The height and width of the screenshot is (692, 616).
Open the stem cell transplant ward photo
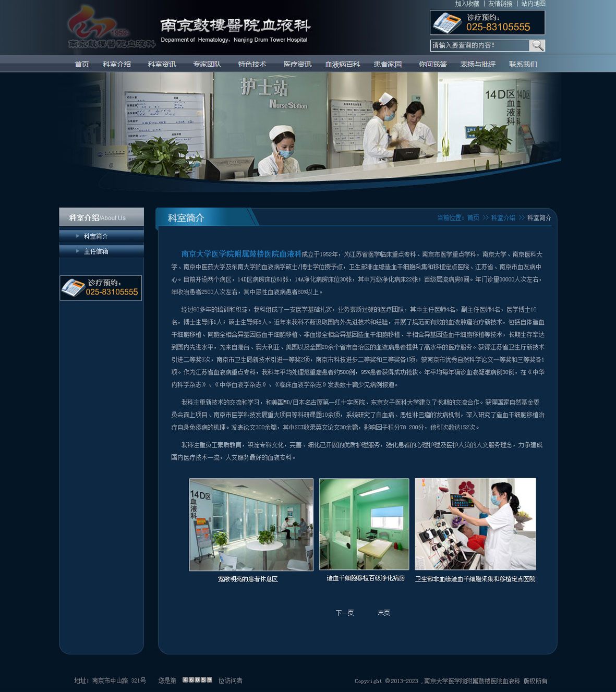[x=364, y=524]
